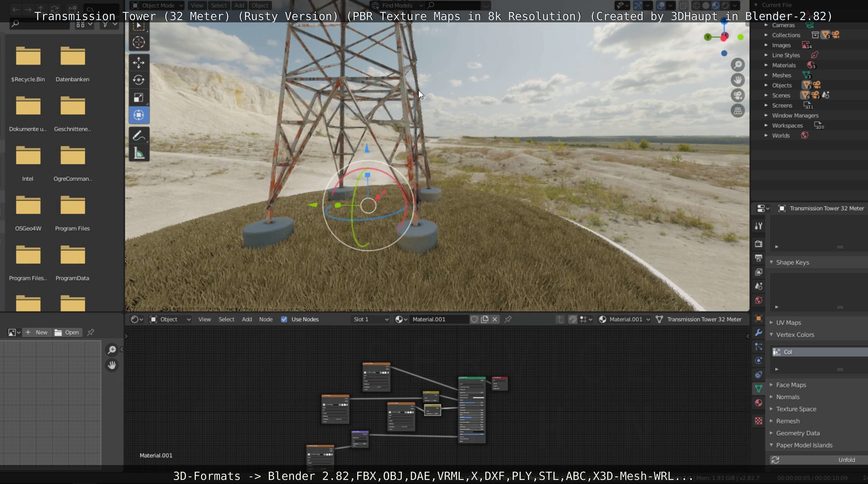Unlink material with the X button
Image resolution: width=868 pixels, height=484 pixels.
(x=495, y=319)
